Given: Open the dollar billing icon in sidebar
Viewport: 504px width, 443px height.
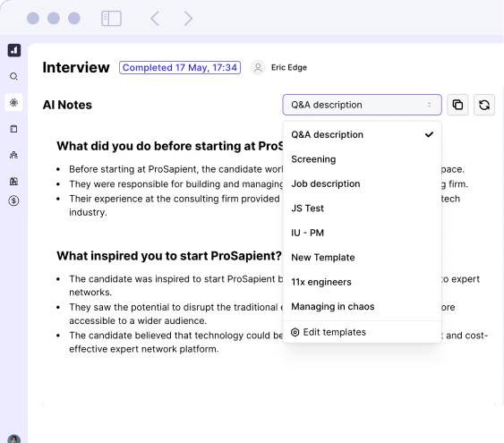Looking at the screenshot, I should 13,201.
